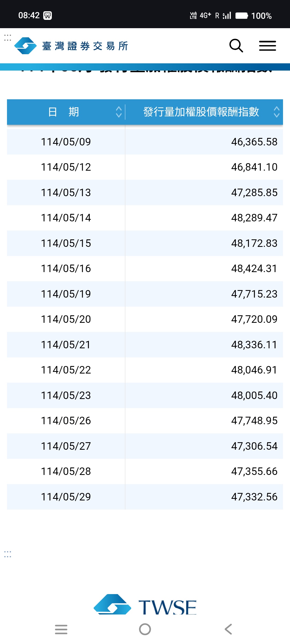Tap the dotted grip icon top-left

point(8,38)
